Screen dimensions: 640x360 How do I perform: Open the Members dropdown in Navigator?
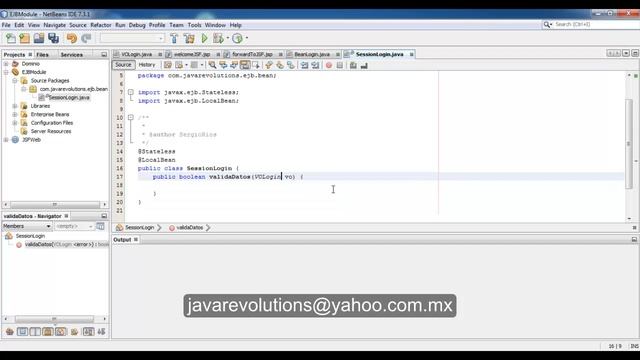(x=27, y=226)
